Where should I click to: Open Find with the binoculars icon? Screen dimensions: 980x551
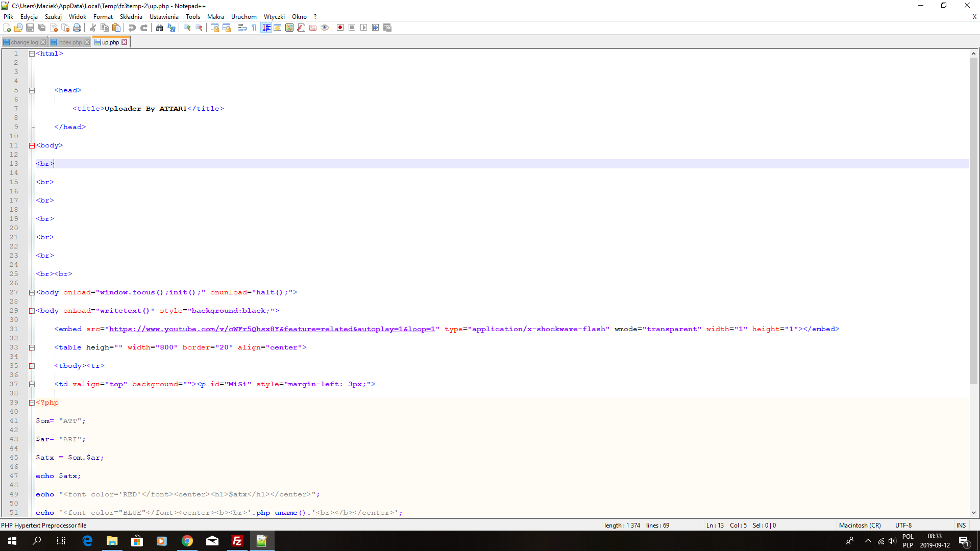(x=160, y=28)
